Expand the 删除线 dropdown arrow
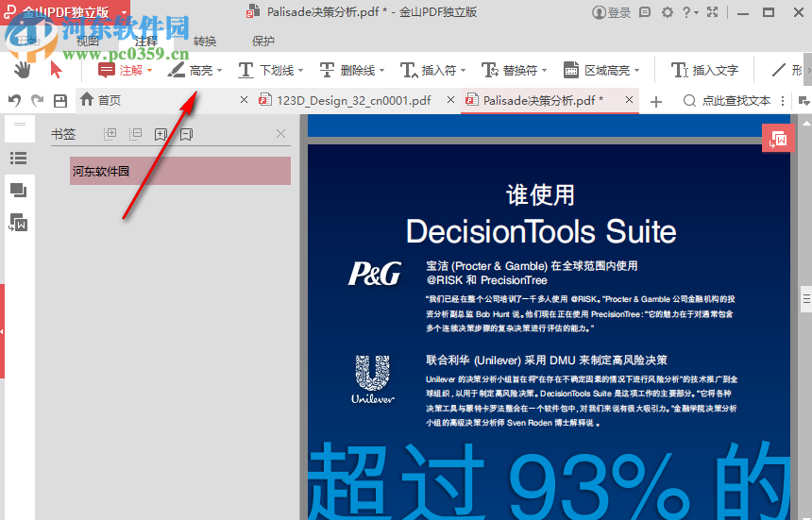The width and height of the screenshot is (812, 520). (382, 71)
